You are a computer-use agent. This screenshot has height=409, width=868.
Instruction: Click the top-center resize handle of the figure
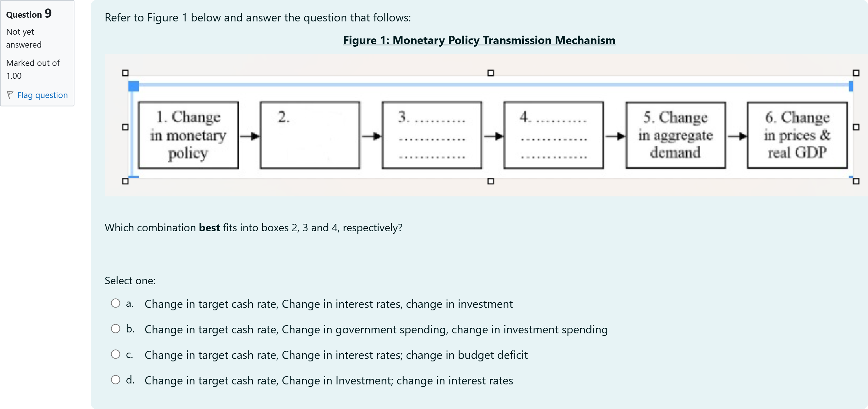point(491,73)
